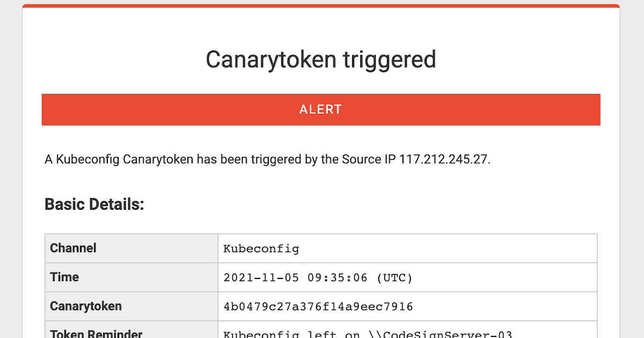
Task: Click the timestamp 2021-11-05 09:35:06 (UTC)
Action: tap(318, 278)
